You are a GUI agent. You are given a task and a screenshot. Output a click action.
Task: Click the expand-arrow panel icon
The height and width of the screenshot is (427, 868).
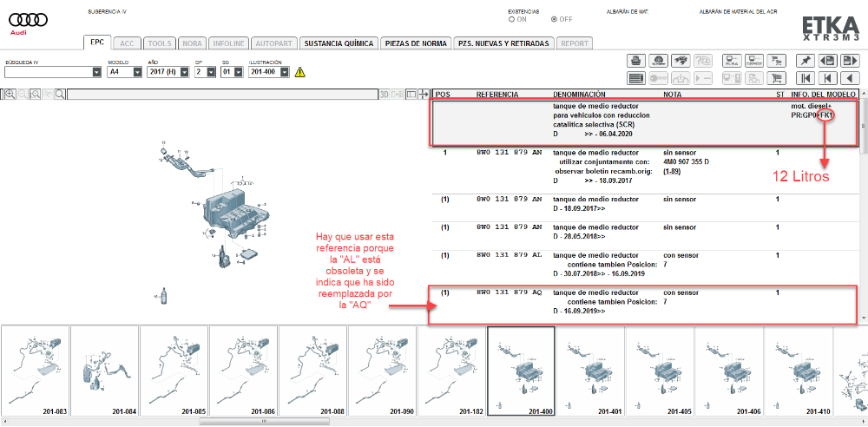(x=424, y=94)
